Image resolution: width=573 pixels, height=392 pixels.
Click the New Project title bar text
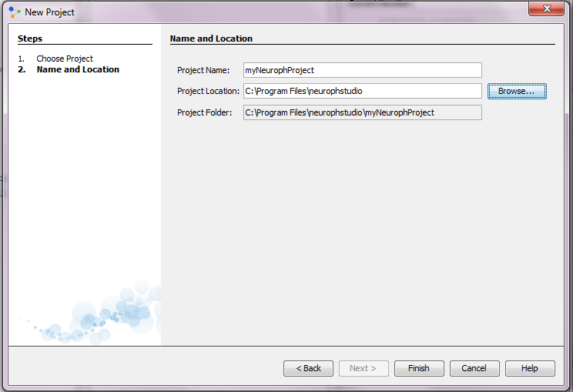[50, 12]
